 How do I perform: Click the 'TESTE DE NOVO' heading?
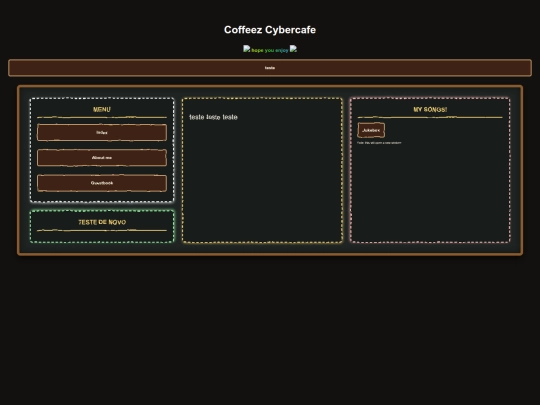102,222
